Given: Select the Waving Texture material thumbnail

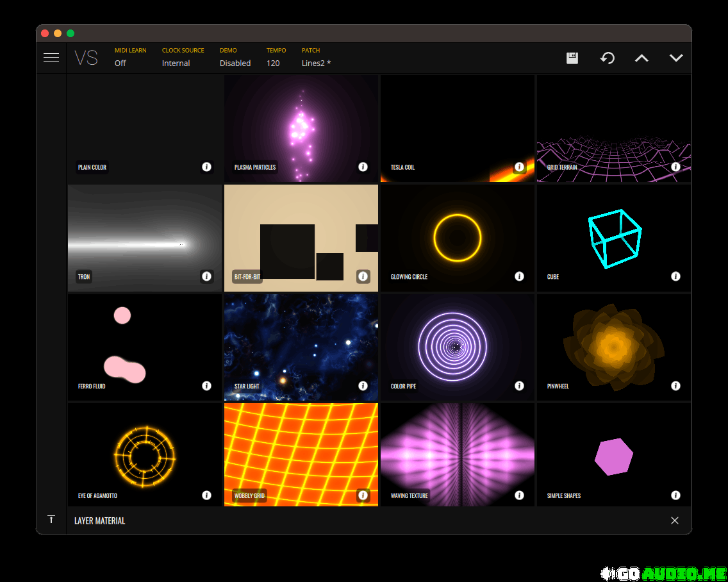Looking at the screenshot, I should [x=458, y=454].
